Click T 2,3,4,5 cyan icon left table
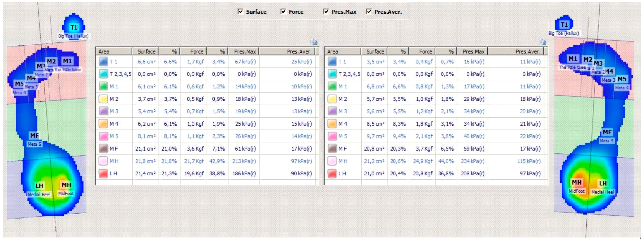 pyautogui.click(x=103, y=74)
